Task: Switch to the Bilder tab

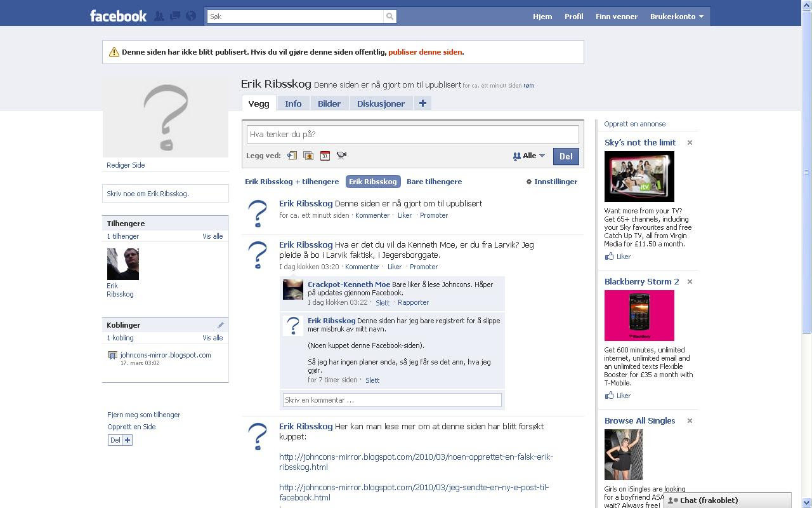Action: pyautogui.click(x=329, y=104)
